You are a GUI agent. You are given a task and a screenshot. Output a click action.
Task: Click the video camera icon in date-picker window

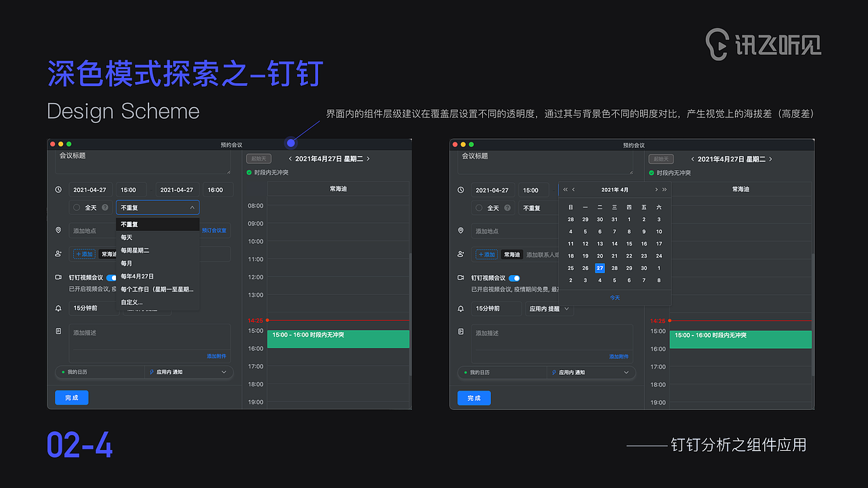(x=461, y=278)
